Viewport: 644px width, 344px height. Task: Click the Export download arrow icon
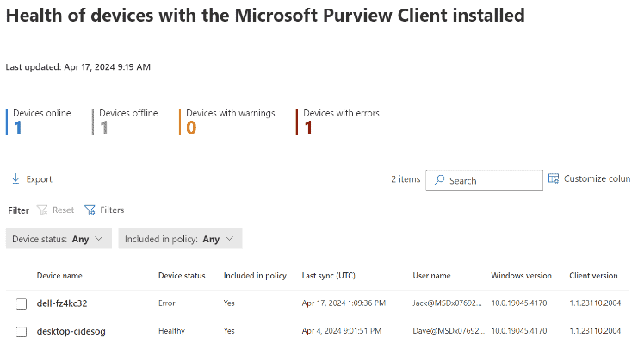15,179
